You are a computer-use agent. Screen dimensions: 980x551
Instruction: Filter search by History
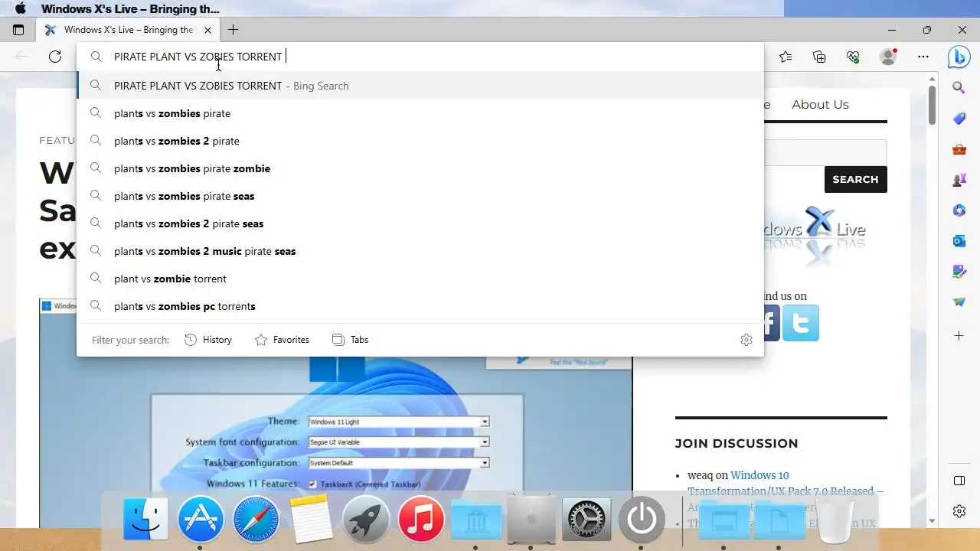pos(208,340)
